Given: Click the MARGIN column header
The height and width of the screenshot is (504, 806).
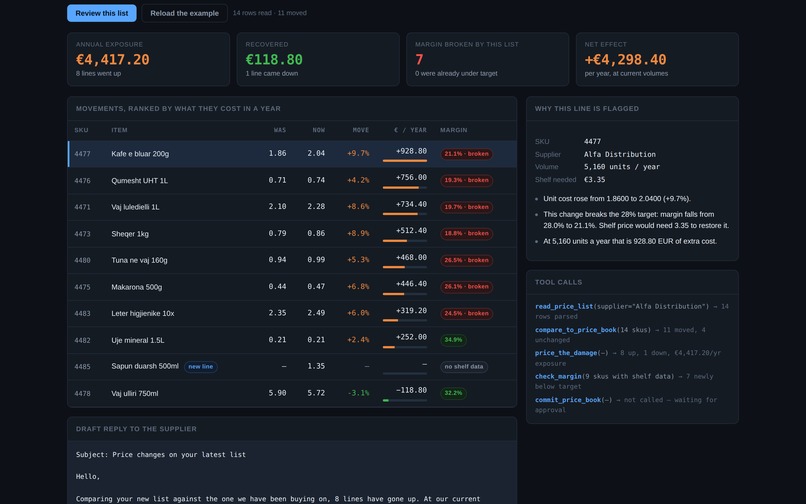Looking at the screenshot, I should pos(453,130).
